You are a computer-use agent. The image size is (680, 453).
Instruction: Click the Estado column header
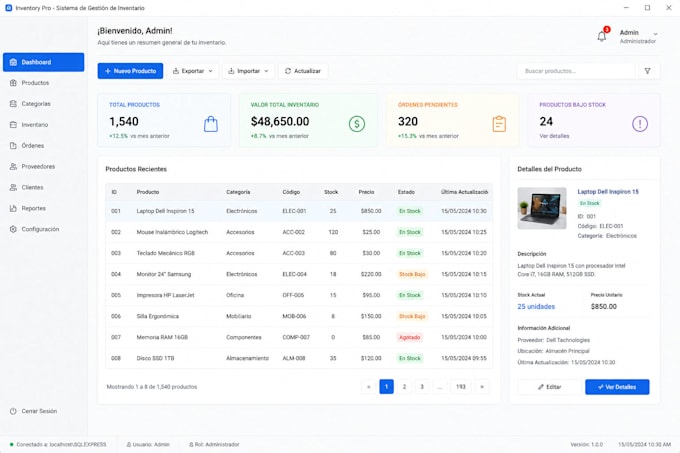[406, 192]
